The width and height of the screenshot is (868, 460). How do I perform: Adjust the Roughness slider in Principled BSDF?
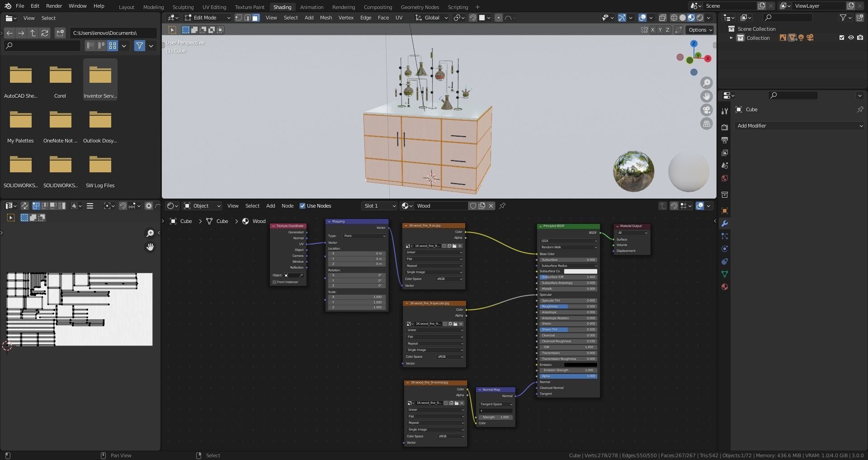pos(568,307)
